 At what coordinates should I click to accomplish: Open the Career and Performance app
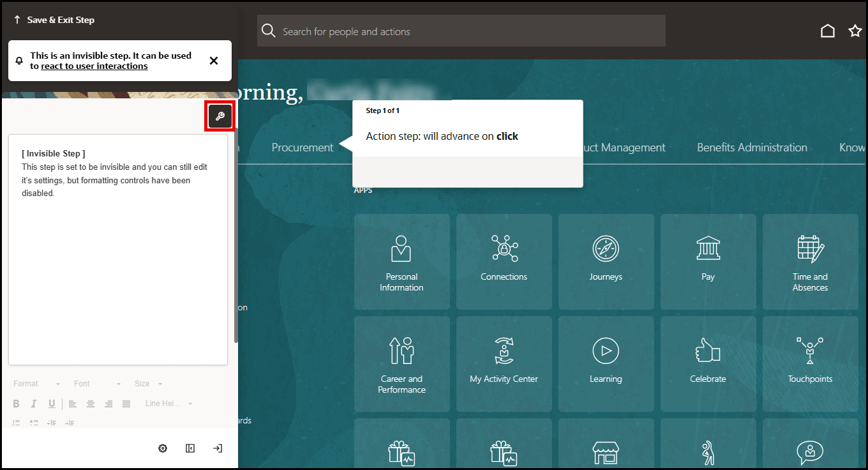[x=401, y=364]
